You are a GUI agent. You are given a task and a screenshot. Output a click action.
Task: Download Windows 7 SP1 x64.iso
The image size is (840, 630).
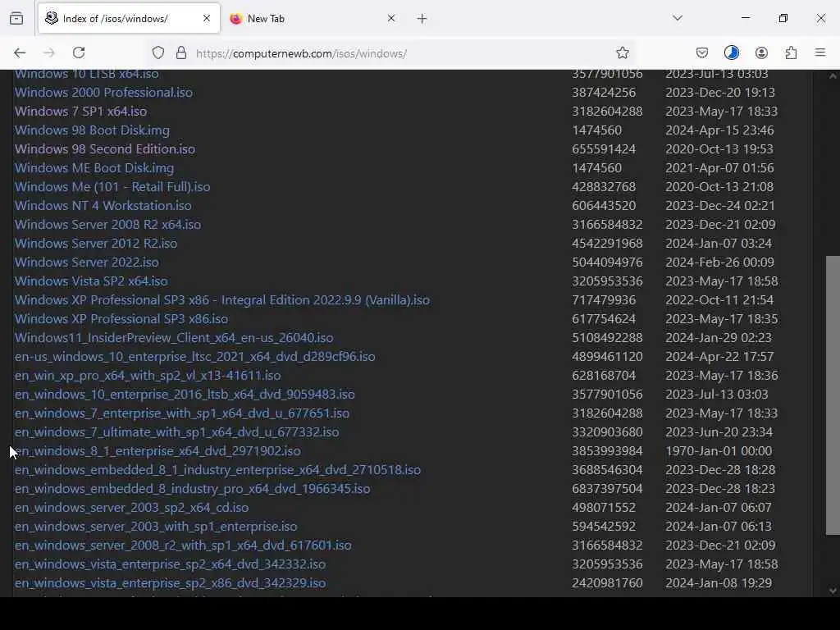click(x=80, y=111)
